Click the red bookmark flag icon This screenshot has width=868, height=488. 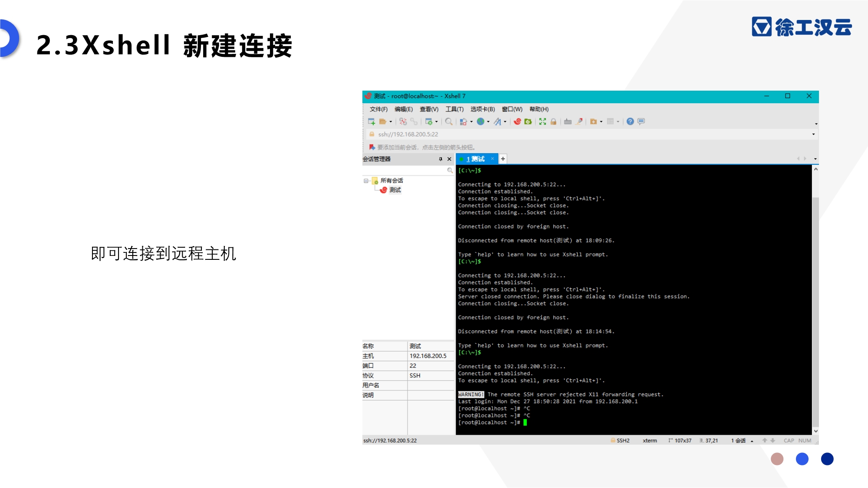pos(372,147)
